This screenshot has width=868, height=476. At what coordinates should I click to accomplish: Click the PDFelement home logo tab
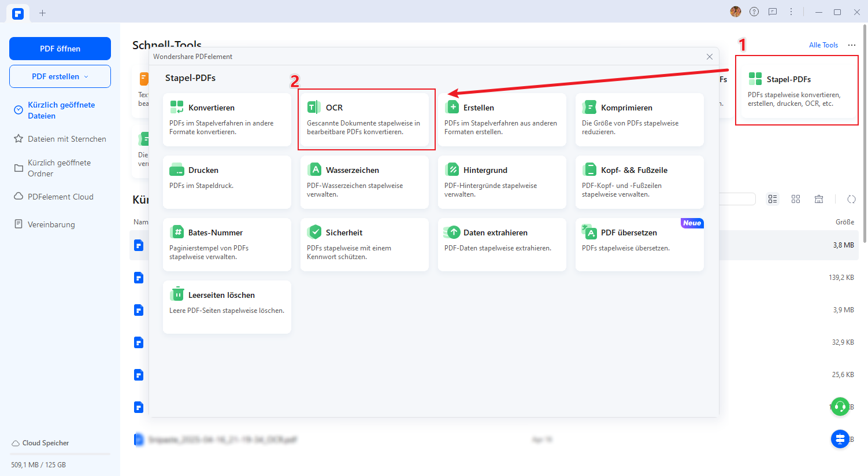(x=18, y=13)
